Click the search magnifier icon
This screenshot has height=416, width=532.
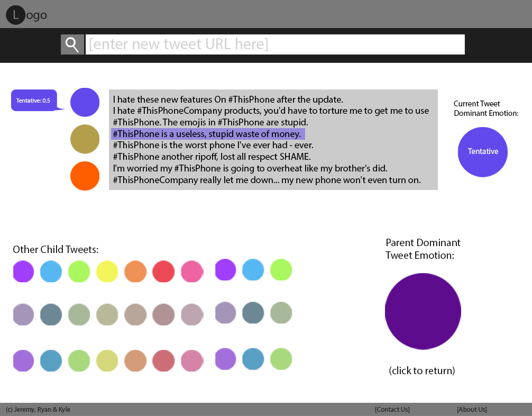[72, 44]
